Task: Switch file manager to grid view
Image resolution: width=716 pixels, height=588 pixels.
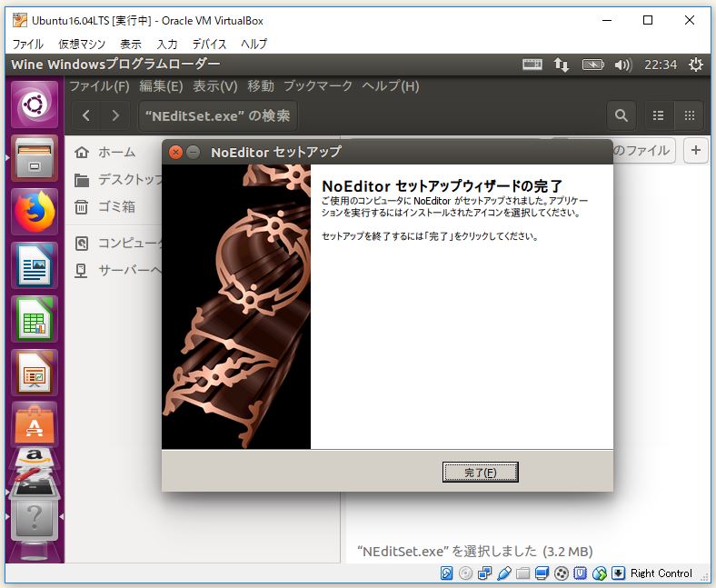Action: coord(690,115)
